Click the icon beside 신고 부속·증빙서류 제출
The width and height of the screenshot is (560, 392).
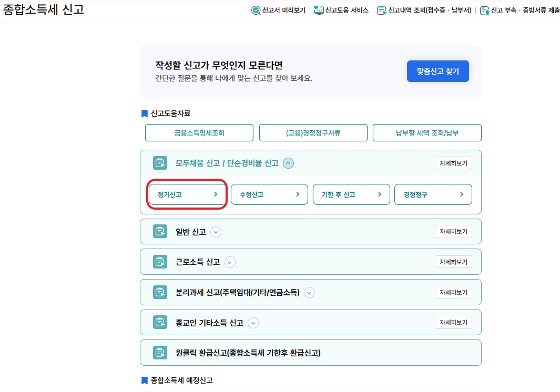coord(485,11)
